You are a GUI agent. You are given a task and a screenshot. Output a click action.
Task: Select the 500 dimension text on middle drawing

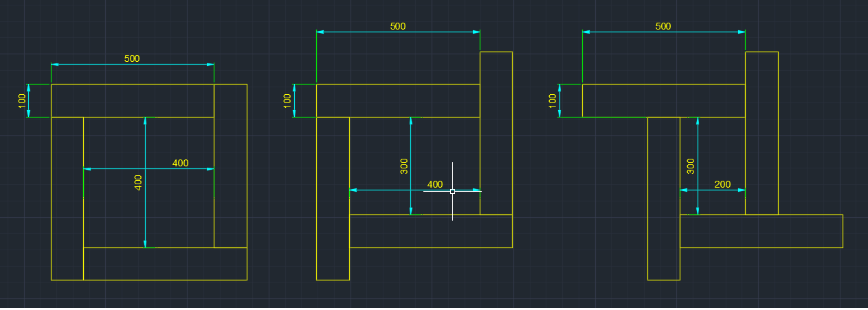398,26
